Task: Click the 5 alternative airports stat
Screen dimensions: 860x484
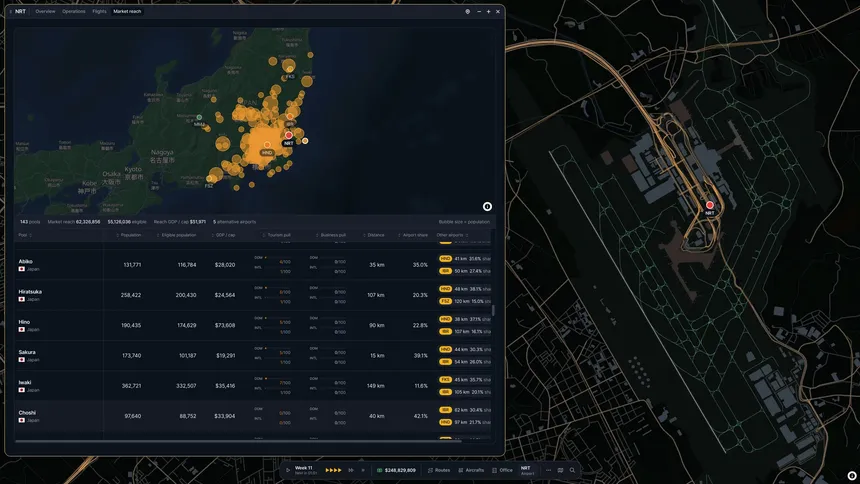Action: (234, 222)
